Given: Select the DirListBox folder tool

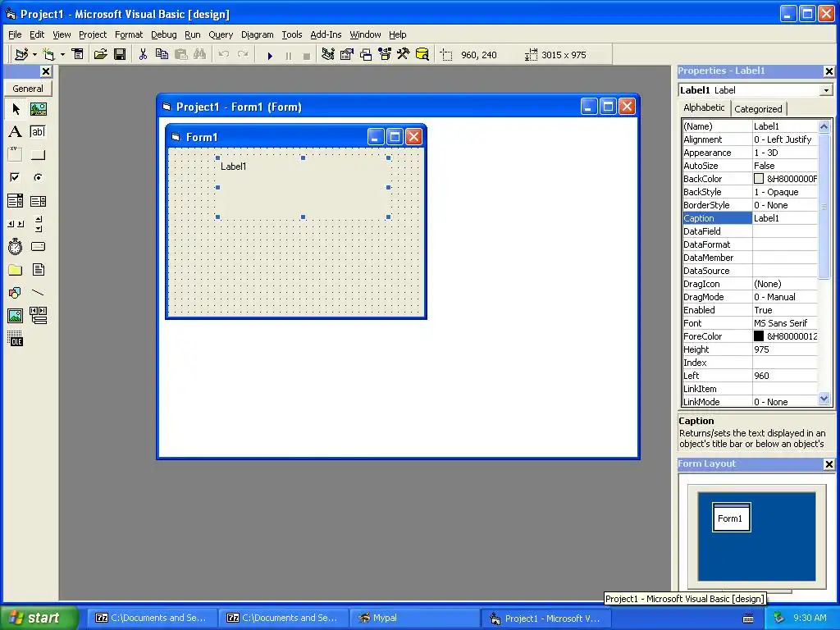Looking at the screenshot, I should pos(16,269).
